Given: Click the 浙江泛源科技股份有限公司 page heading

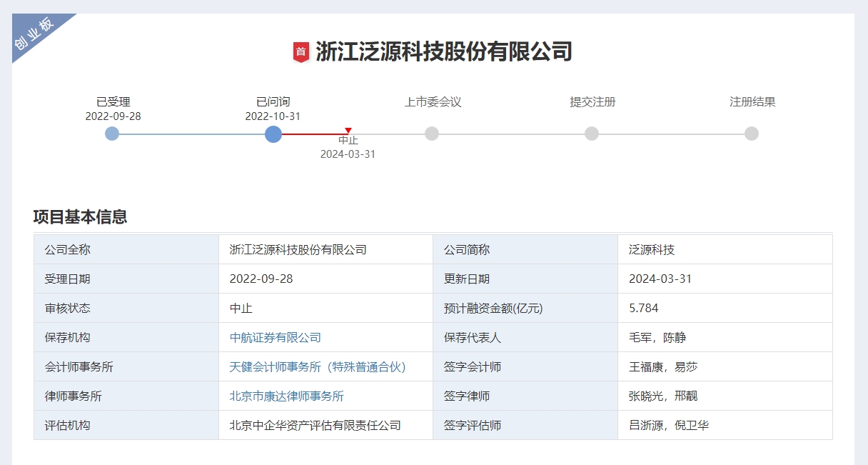Looking at the screenshot, I should point(444,52).
